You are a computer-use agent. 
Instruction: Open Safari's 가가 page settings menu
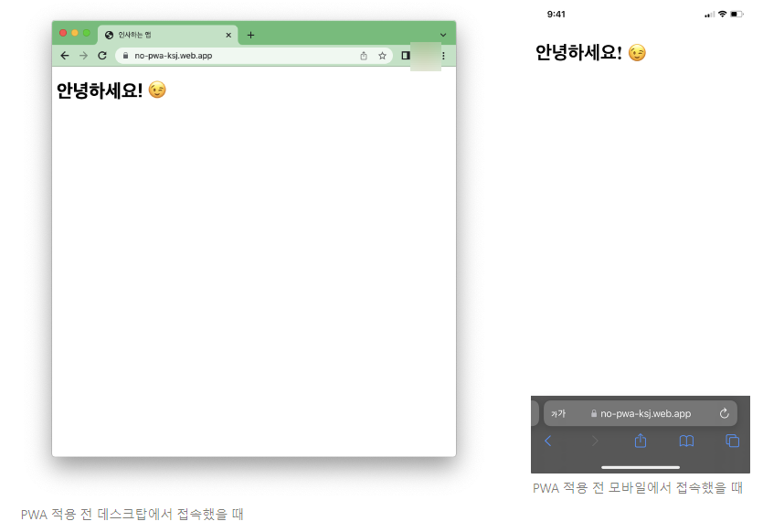557,413
